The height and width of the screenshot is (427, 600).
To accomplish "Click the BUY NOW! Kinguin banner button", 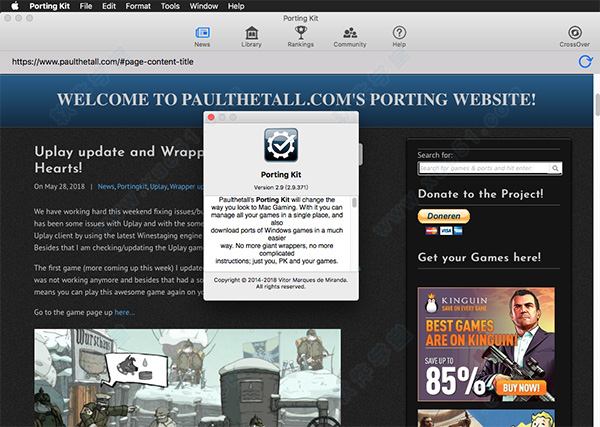I will pos(521,388).
